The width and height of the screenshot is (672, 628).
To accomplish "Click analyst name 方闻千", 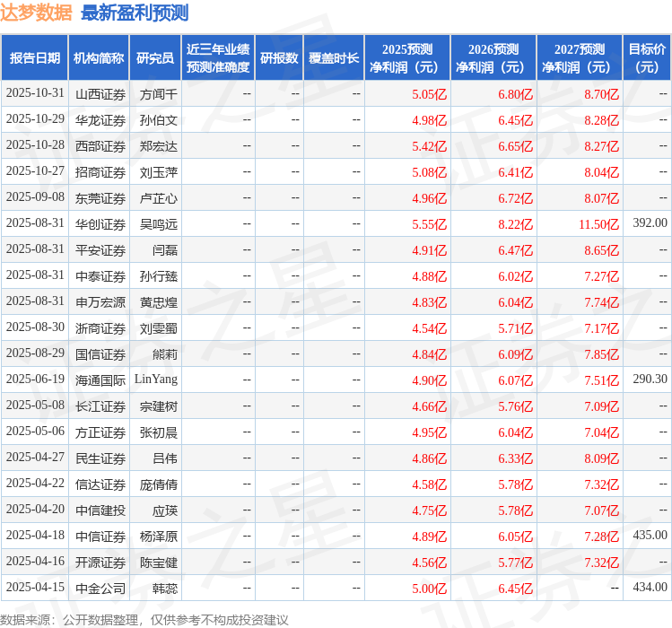I will pos(158,94).
